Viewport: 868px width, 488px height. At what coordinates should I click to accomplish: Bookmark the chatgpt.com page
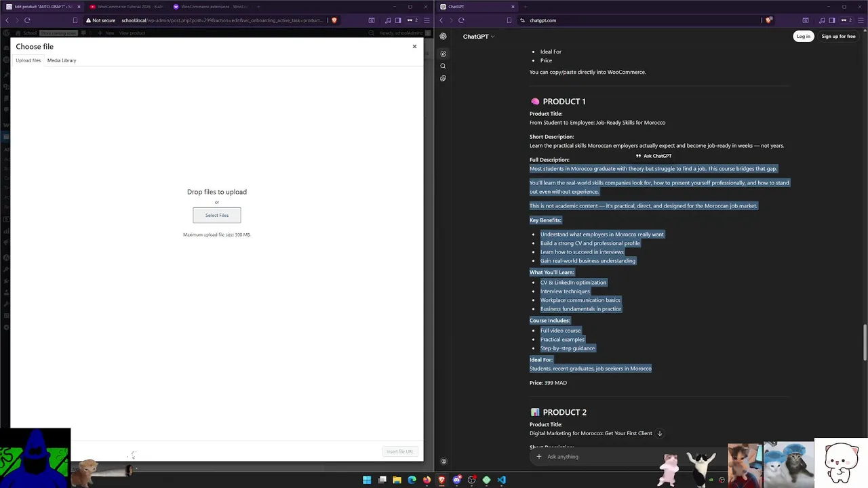[509, 20]
